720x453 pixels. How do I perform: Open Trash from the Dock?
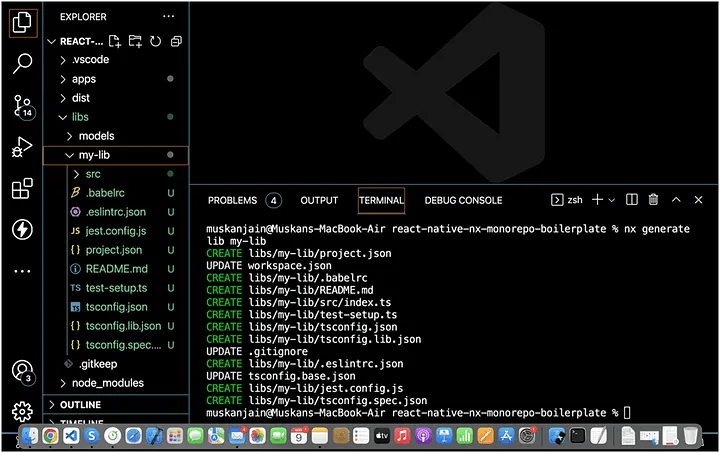[690, 436]
